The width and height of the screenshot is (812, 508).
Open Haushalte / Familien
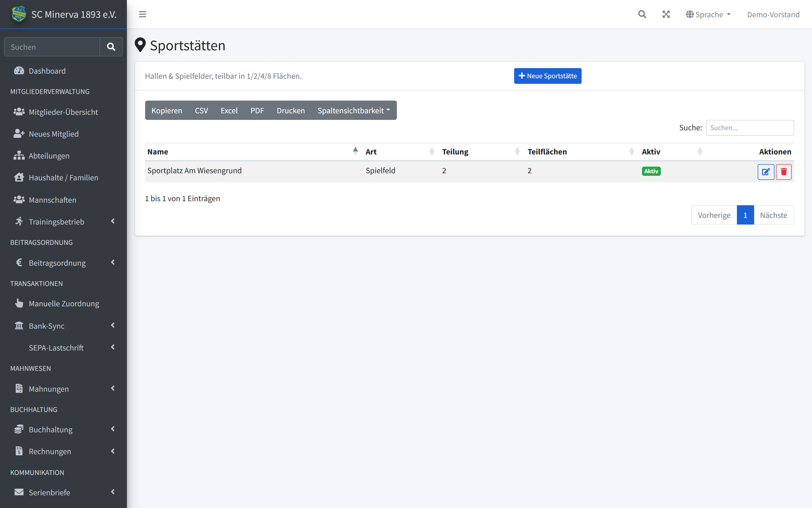(63, 177)
